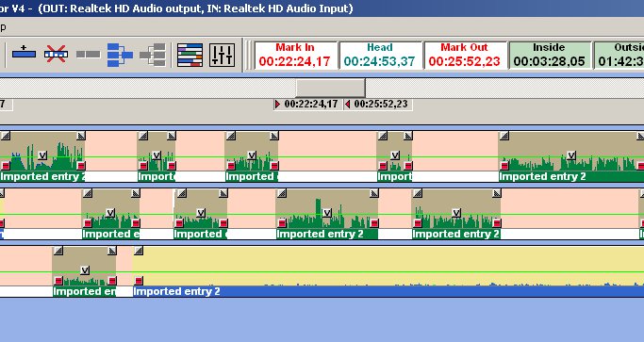Click the greyed-out split bars toolbar icon
This screenshot has height=342, width=644.
pyautogui.click(x=89, y=55)
